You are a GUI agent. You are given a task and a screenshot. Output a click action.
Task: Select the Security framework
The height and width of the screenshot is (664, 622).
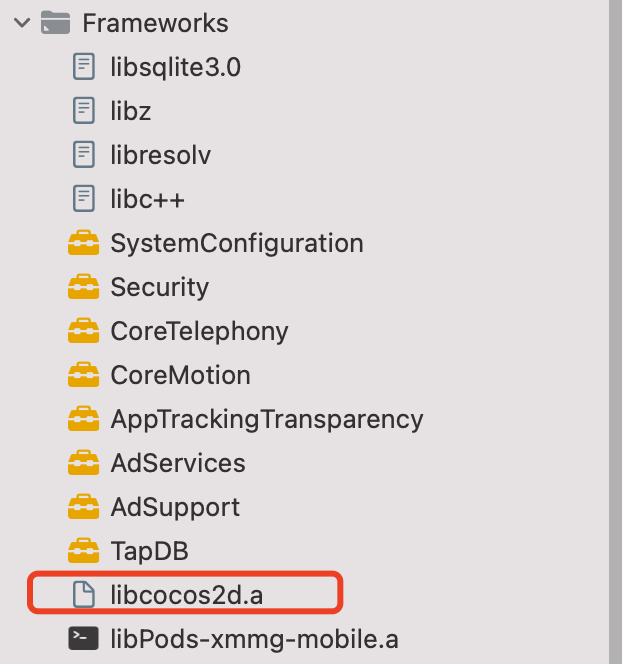[x=160, y=287]
